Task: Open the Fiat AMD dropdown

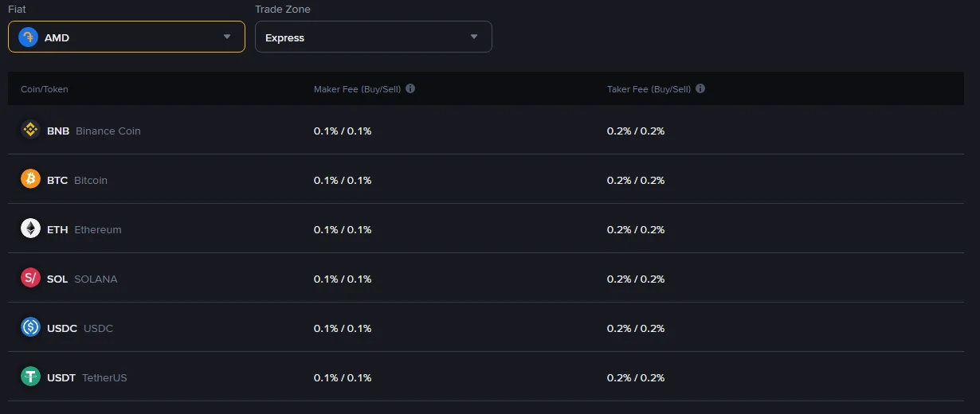Action: click(x=127, y=37)
